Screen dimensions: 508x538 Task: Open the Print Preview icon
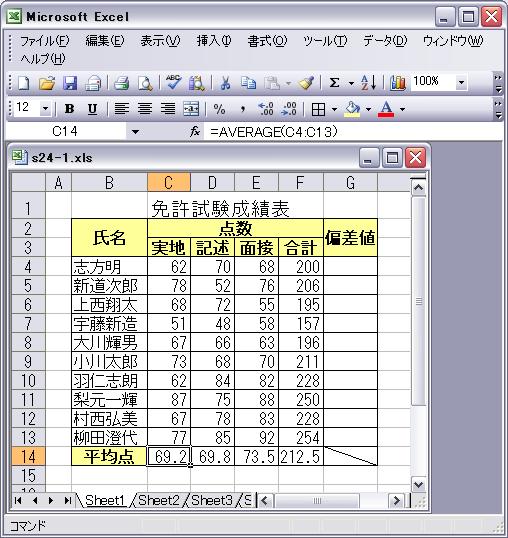(x=145, y=83)
